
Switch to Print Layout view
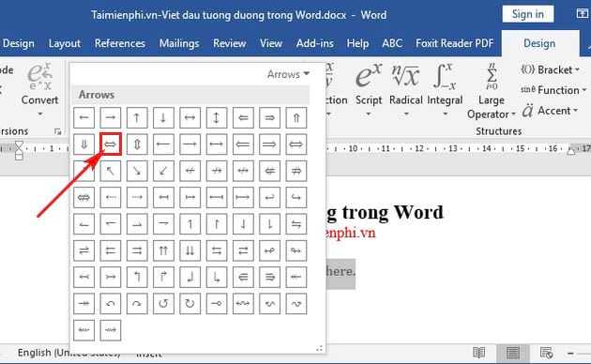[x=513, y=353]
